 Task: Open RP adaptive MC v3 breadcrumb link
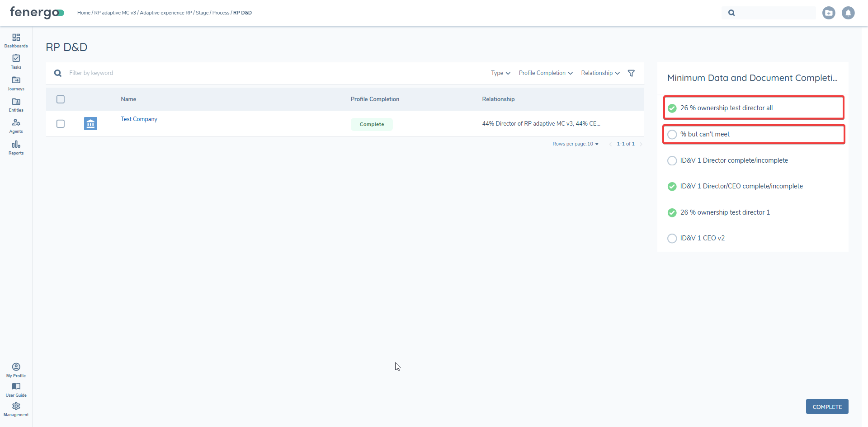(114, 13)
